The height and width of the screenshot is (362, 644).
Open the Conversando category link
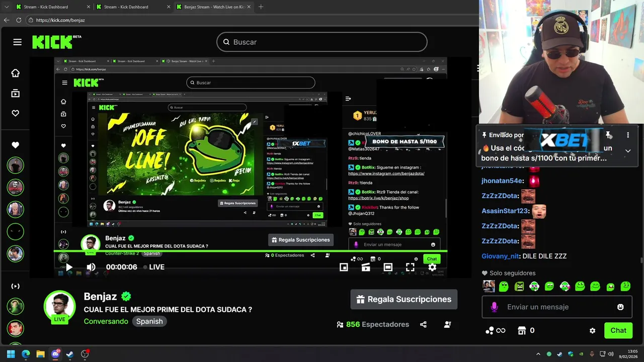[x=106, y=321]
